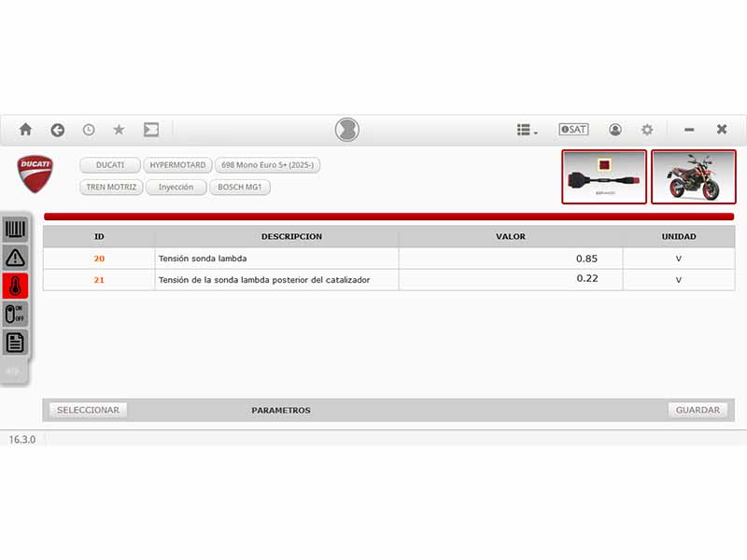
Task: Click the UNIDAD column header
Action: coord(679,237)
